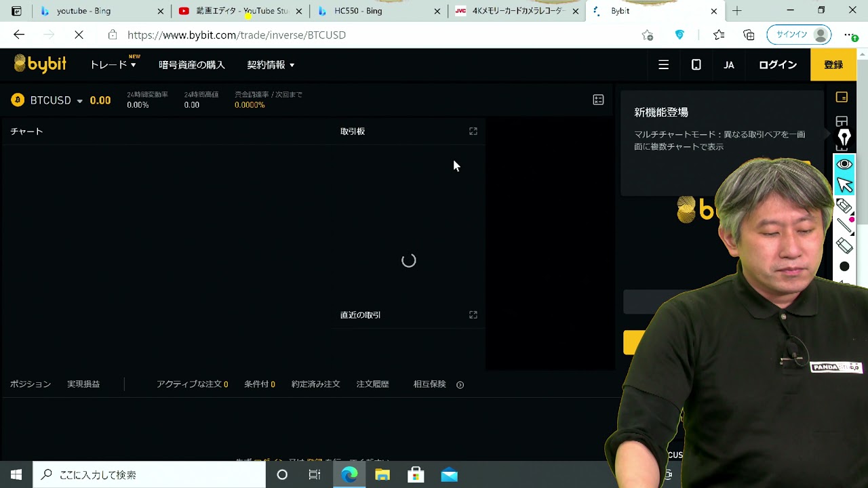Maximize the 直近の取引 panel
This screenshot has width=868, height=488.
[473, 315]
